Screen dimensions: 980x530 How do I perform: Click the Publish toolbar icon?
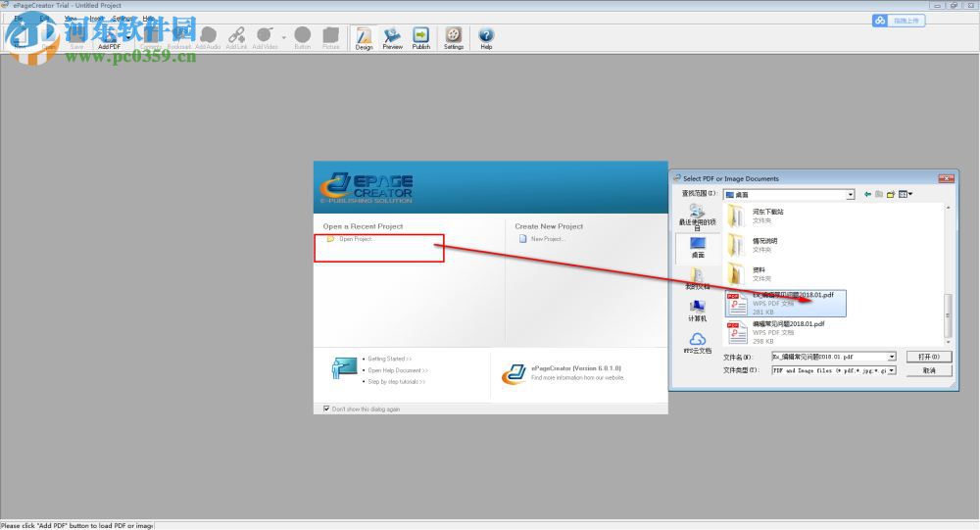(x=421, y=39)
